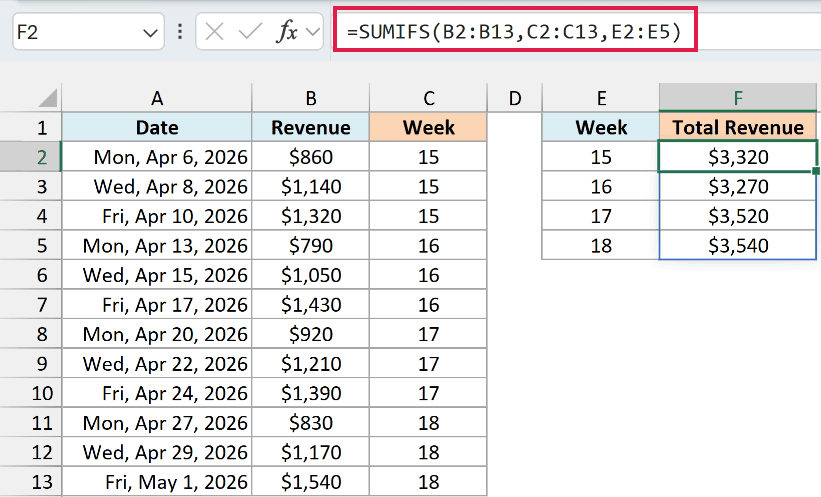821x497 pixels.
Task: Select cell Fri, Apr 17, 2026
Action: (x=157, y=304)
